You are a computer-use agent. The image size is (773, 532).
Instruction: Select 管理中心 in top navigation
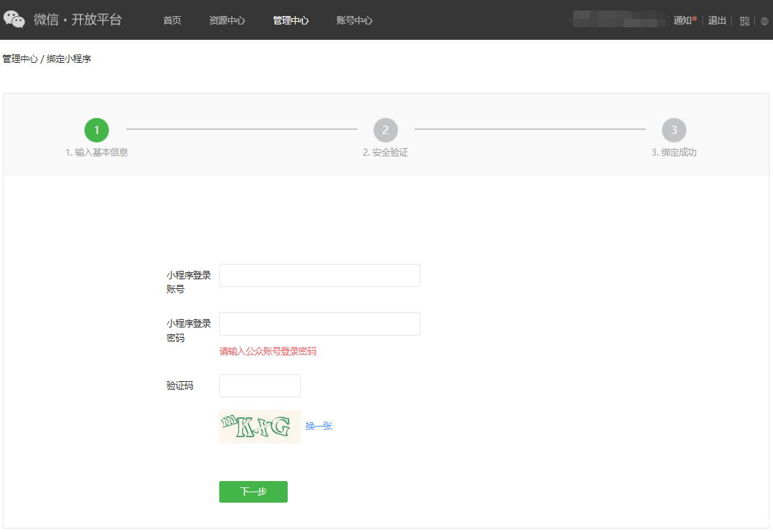click(290, 20)
